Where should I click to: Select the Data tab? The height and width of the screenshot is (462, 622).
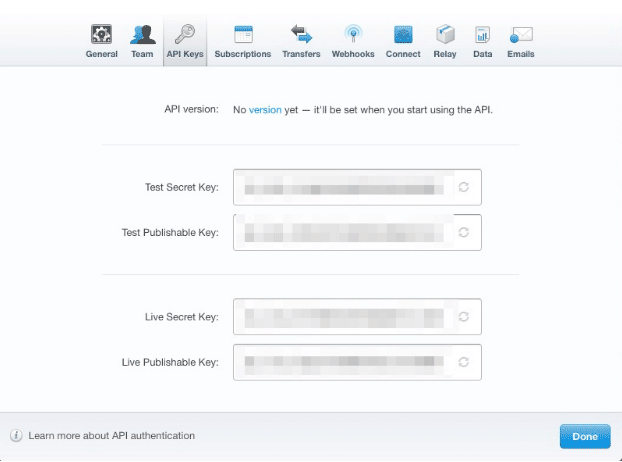click(482, 41)
